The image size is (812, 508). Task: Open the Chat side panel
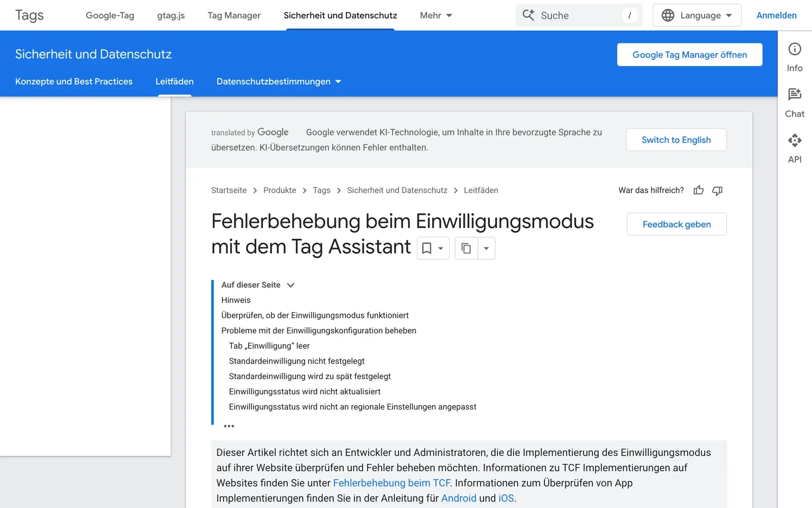(x=794, y=103)
